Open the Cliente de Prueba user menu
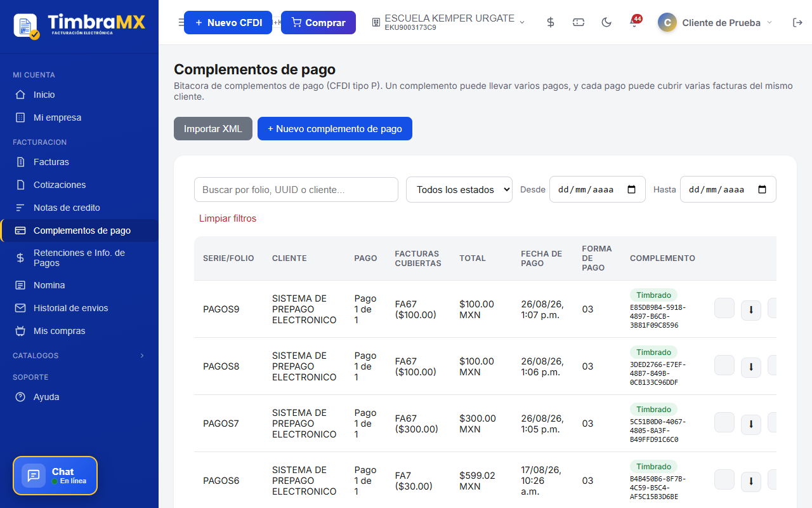This screenshot has width=812, height=508. [715, 22]
